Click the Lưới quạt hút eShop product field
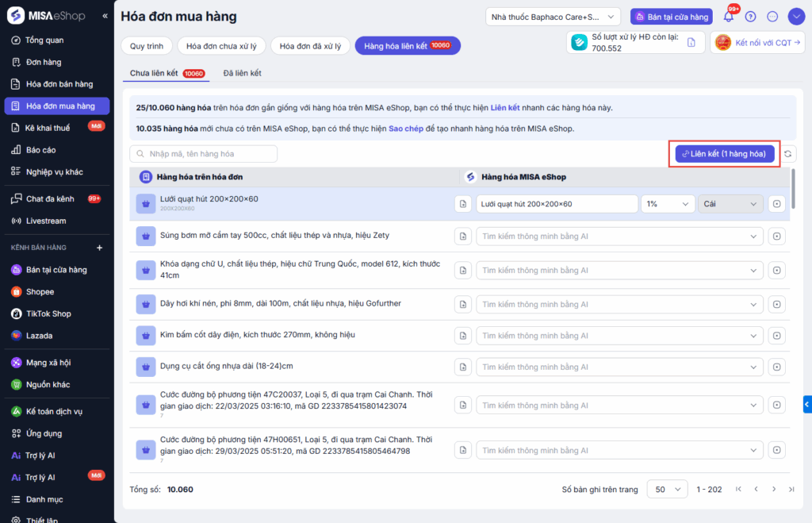The height and width of the screenshot is (523, 812). point(557,204)
